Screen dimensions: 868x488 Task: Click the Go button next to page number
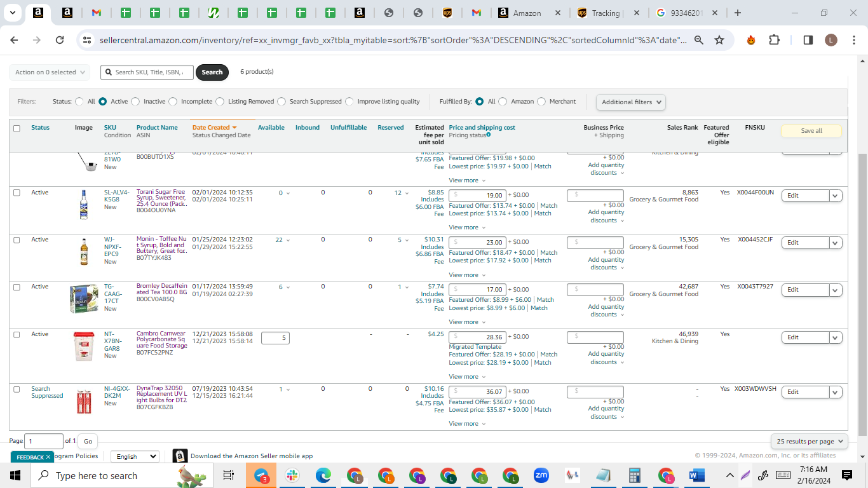coord(88,441)
